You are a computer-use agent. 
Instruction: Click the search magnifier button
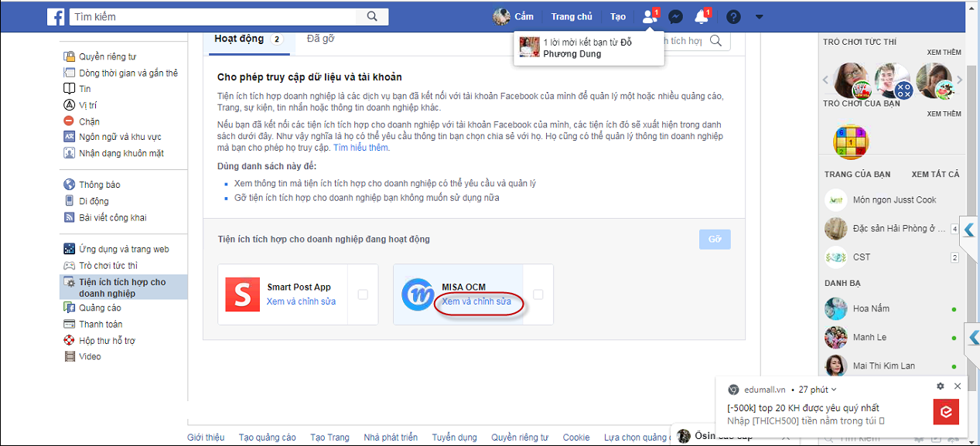(x=372, y=16)
